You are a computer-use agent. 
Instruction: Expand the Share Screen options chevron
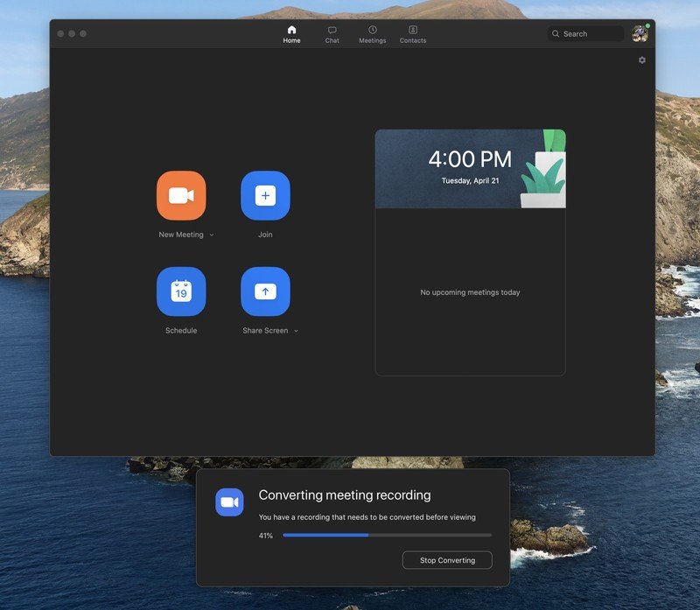click(x=296, y=331)
